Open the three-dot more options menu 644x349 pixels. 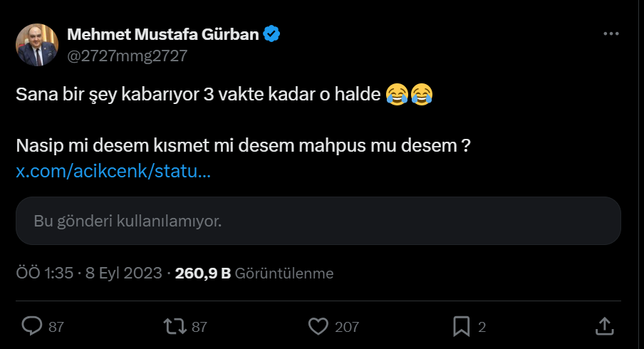tap(611, 34)
